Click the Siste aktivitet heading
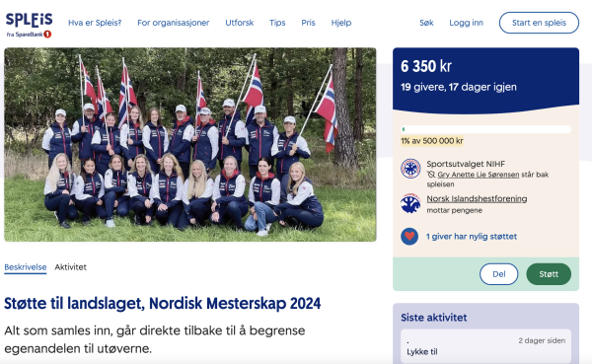Viewport: 592px width, 364px height. pos(434,318)
